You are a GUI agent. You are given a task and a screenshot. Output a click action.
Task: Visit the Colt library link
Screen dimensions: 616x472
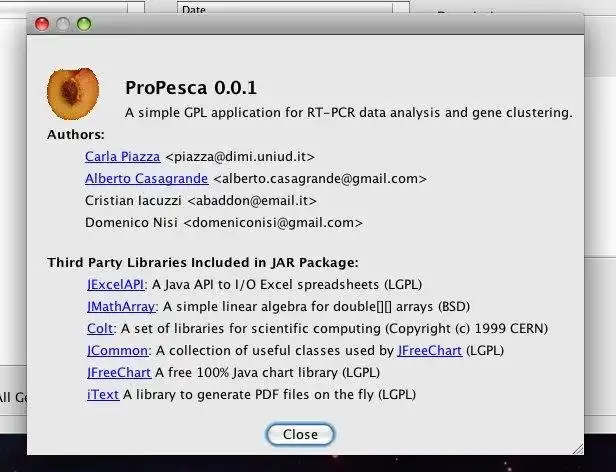click(x=101, y=328)
